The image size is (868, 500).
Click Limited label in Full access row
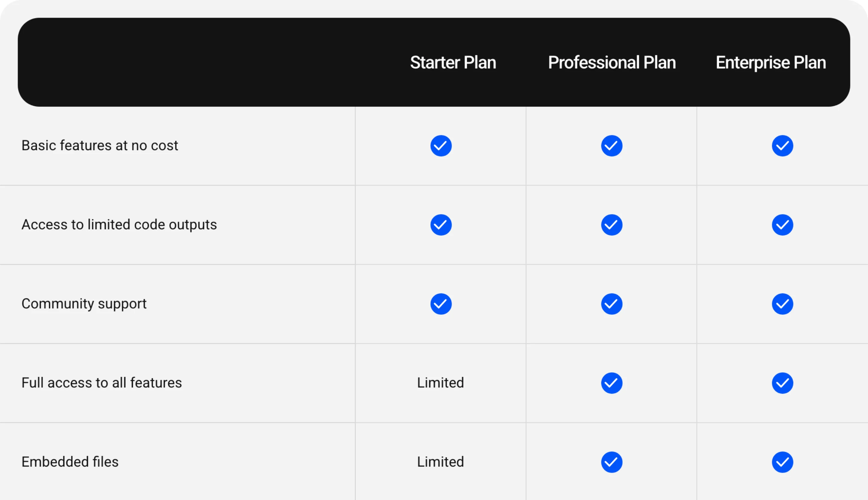441,383
